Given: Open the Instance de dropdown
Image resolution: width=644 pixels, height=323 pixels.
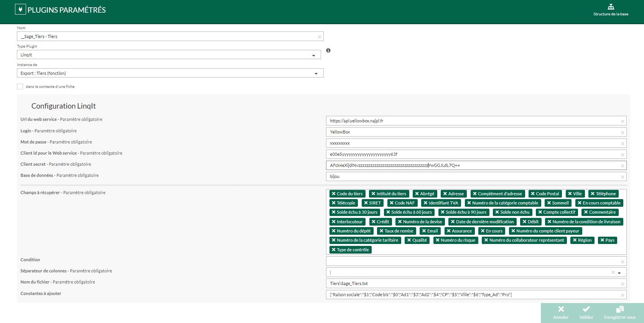Looking at the screenshot, I should point(316,73).
